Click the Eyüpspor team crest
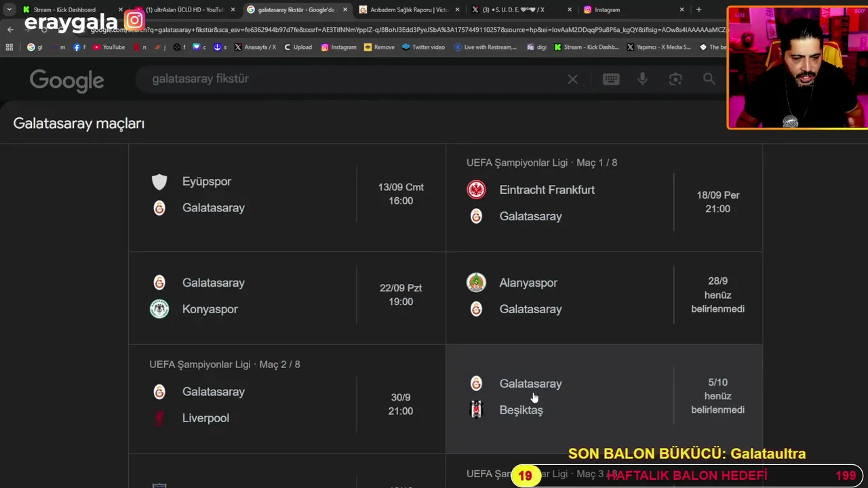The image size is (868, 488). (159, 182)
